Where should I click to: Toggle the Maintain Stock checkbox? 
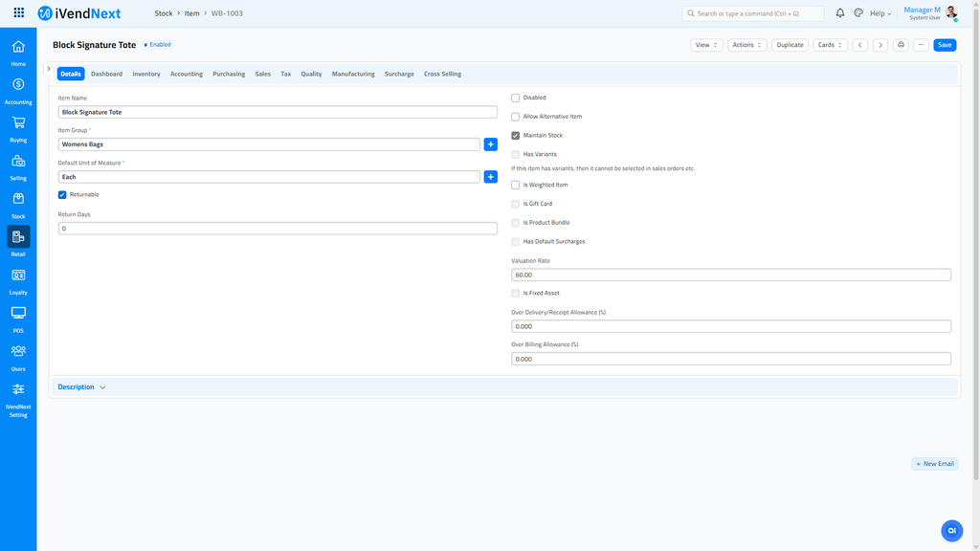516,136
